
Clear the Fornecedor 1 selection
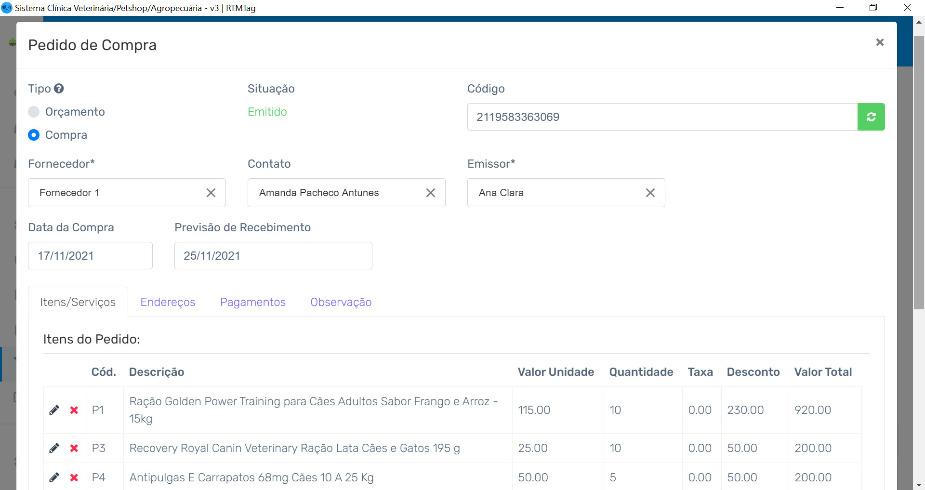pyautogui.click(x=211, y=193)
